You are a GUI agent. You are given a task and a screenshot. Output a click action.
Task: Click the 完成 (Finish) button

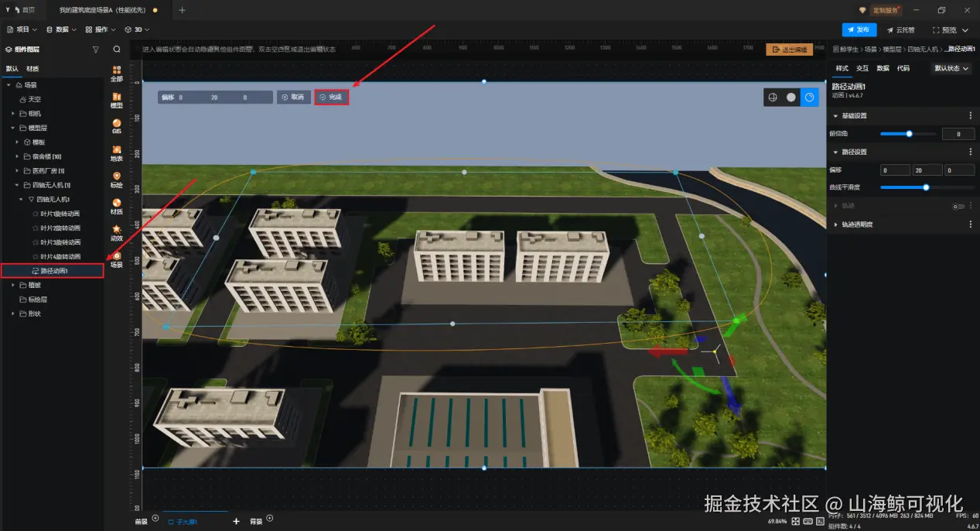(x=331, y=98)
